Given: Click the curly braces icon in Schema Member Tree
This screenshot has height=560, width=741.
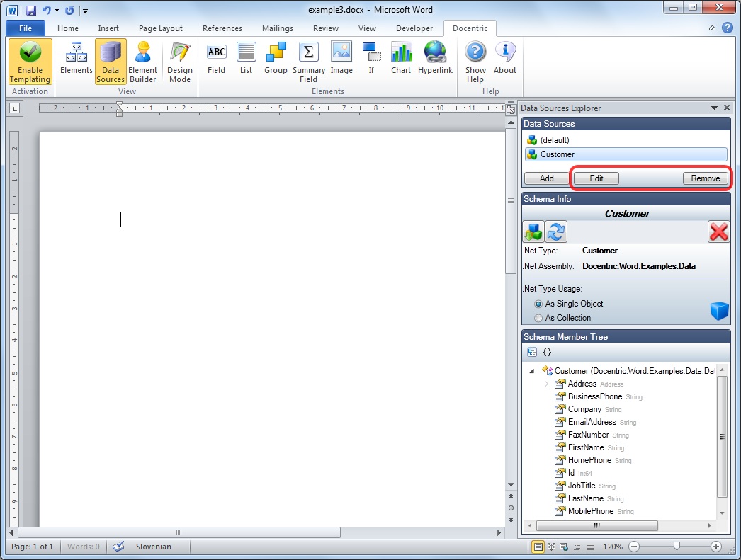Looking at the screenshot, I should pyautogui.click(x=547, y=353).
